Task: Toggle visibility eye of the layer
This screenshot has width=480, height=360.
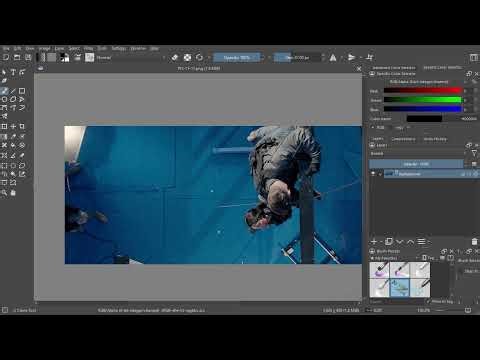Action: pyautogui.click(x=373, y=174)
